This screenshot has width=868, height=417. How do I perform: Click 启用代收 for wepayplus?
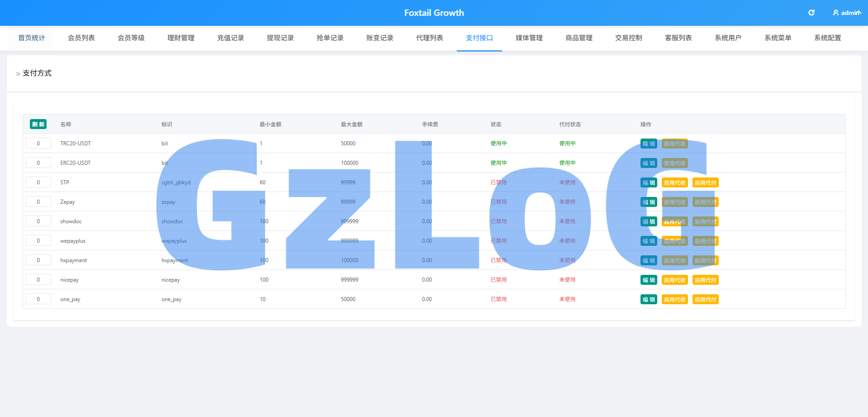675,241
